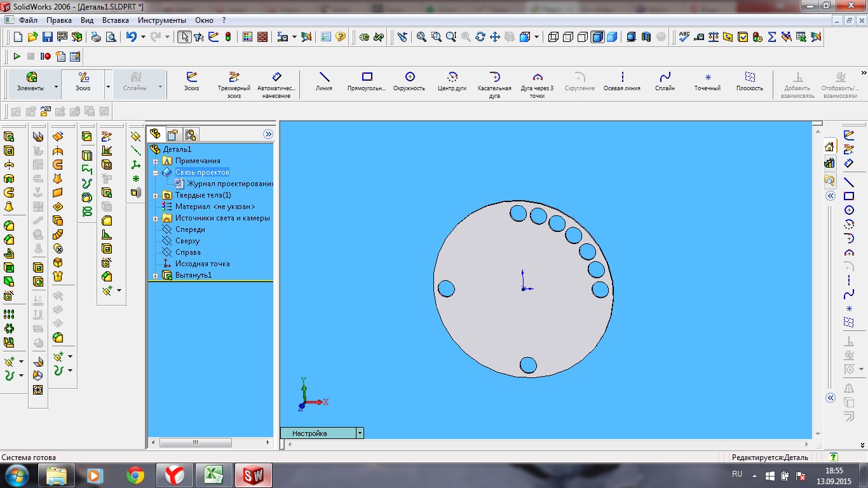This screenshot has width=868, height=488.
Task: Collapse the Связь проектов tree node
Action: pos(156,172)
